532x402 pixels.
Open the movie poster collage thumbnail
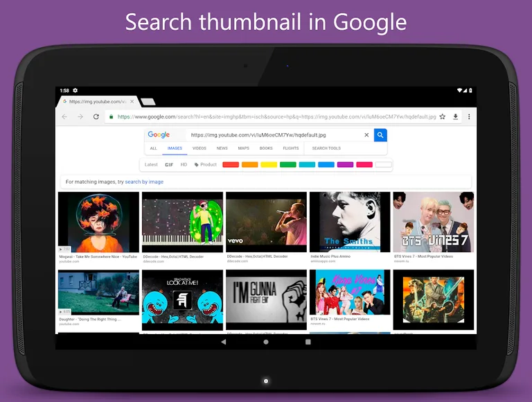434,300
